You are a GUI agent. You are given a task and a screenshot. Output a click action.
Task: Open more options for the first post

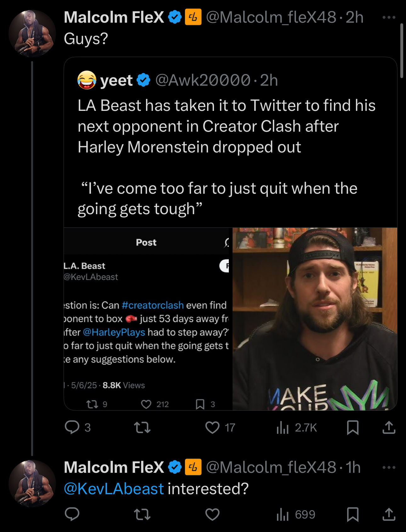(389, 17)
